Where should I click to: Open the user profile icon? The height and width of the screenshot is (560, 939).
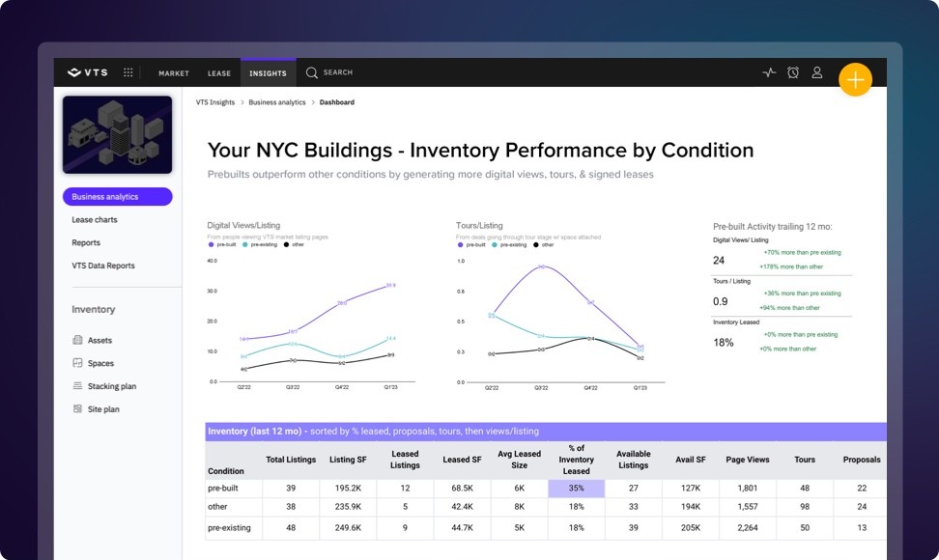point(817,72)
